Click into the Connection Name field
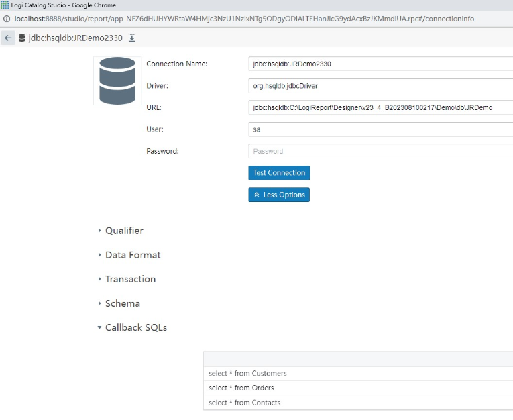513x420 pixels. pyautogui.click(x=380, y=64)
